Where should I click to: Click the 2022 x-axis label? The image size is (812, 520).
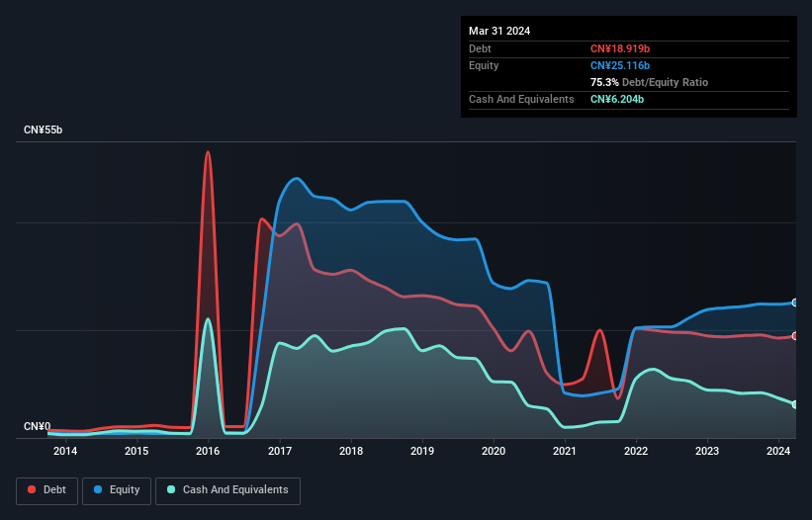point(636,451)
